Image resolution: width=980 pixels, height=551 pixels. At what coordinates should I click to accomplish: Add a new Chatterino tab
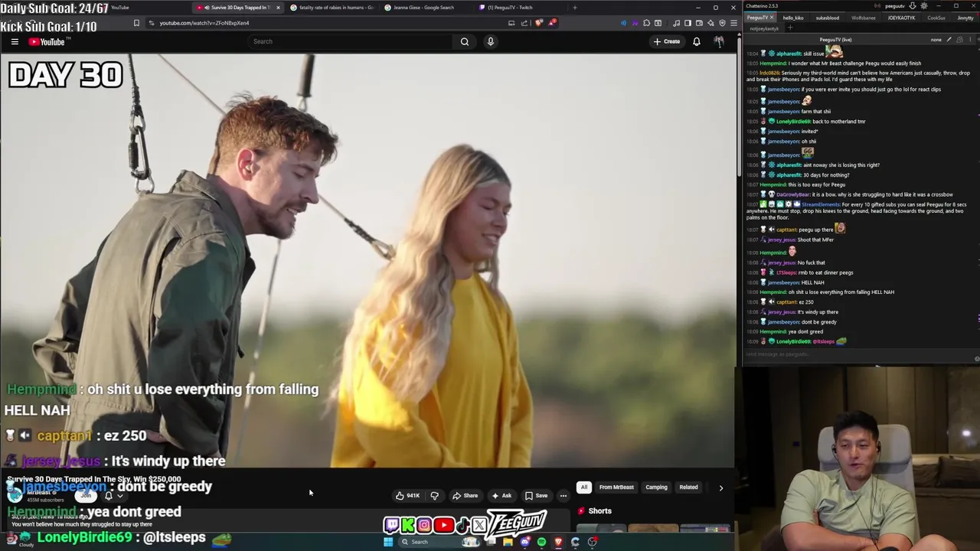790,28
